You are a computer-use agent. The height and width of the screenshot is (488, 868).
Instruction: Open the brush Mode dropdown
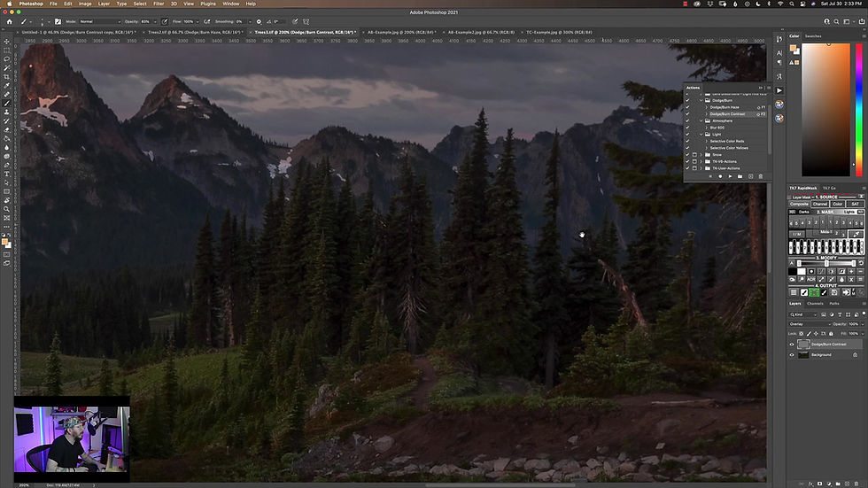(99, 21)
